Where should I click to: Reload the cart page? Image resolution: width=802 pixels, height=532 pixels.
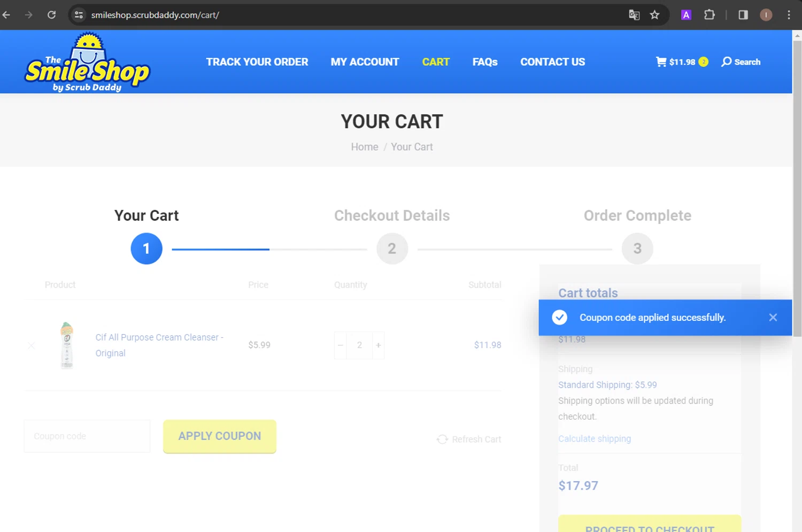51,15
